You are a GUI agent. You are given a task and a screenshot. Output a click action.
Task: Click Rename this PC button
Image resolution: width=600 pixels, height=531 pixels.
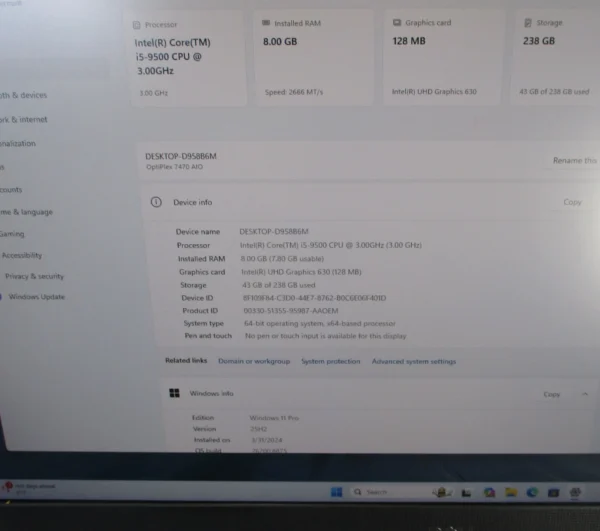pos(575,160)
